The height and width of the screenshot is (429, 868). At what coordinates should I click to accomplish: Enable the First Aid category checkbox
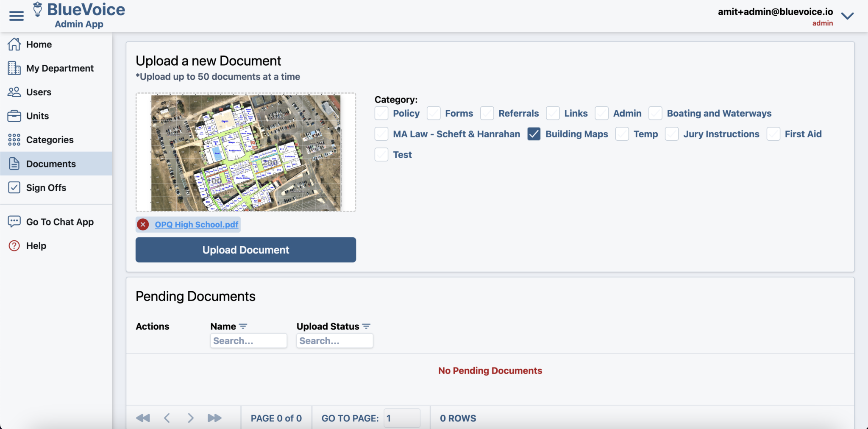(773, 134)
